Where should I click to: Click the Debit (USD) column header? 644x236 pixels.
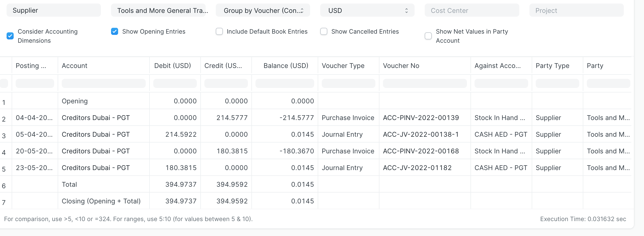click(x=175, y=66)
